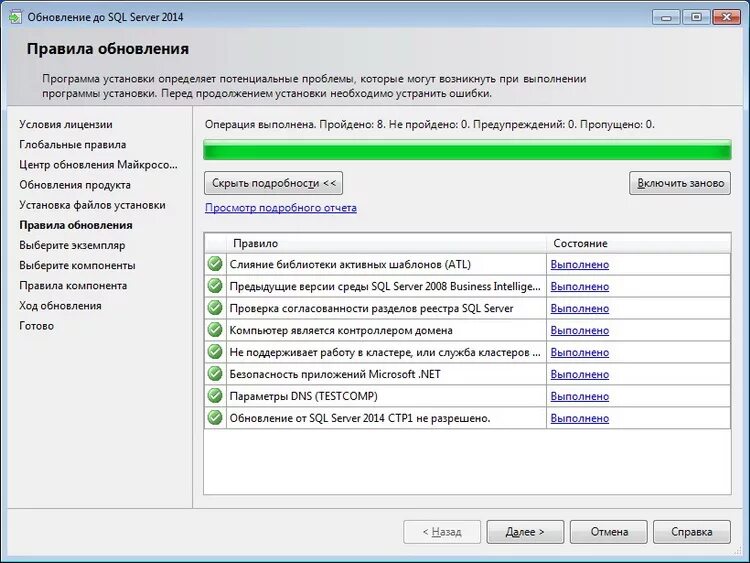Click green check icon beside registry consistency rule
Image resolution: width=750 pixels, height=563 pixels.
point(215,308)
